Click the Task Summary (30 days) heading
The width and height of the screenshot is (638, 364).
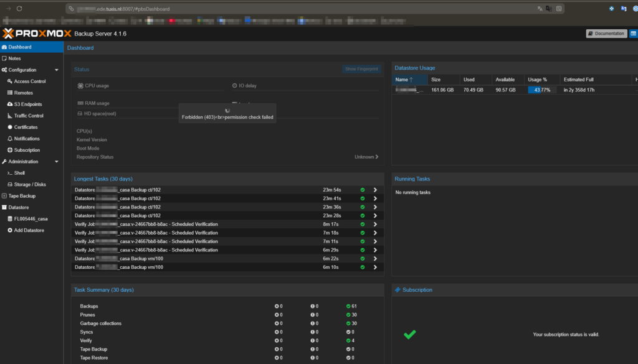point(104,290)
